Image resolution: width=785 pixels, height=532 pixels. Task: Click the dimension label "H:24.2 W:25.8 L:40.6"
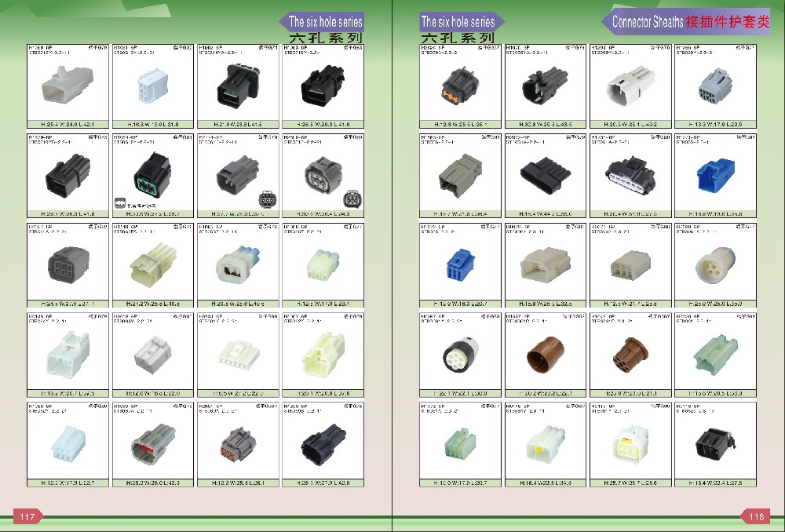(153, 304)
